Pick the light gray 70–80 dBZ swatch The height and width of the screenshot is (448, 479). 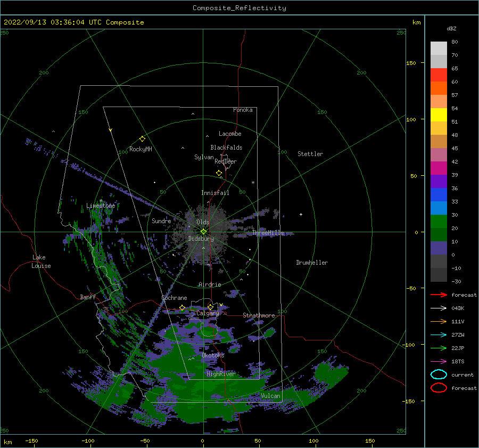[439, 48]
